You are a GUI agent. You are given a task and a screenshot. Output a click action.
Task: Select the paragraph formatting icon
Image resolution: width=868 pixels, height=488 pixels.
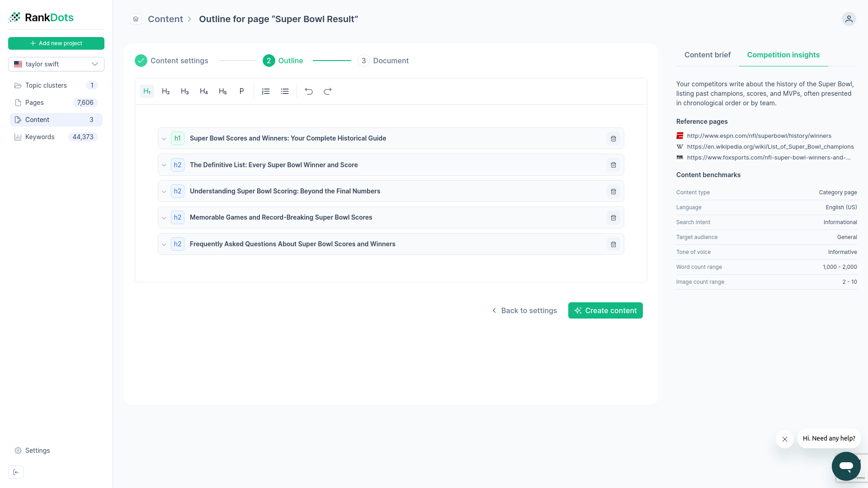pyautogui.click(x=241, y=91)
